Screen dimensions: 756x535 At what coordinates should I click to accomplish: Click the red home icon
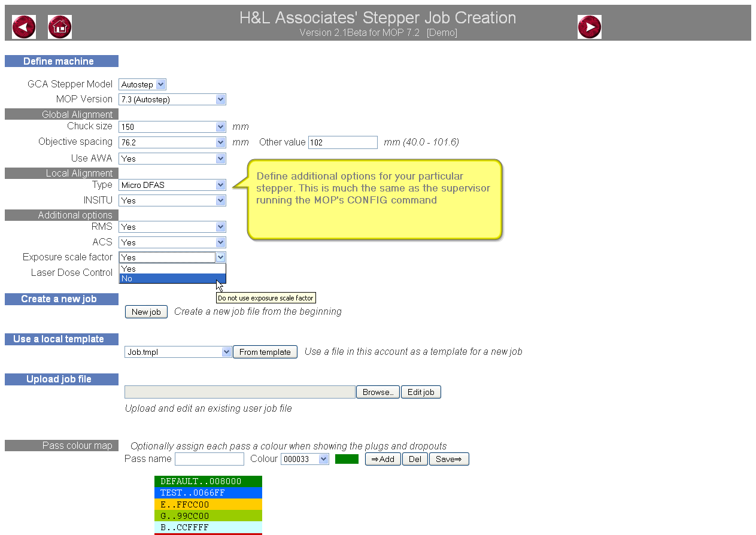60,27
